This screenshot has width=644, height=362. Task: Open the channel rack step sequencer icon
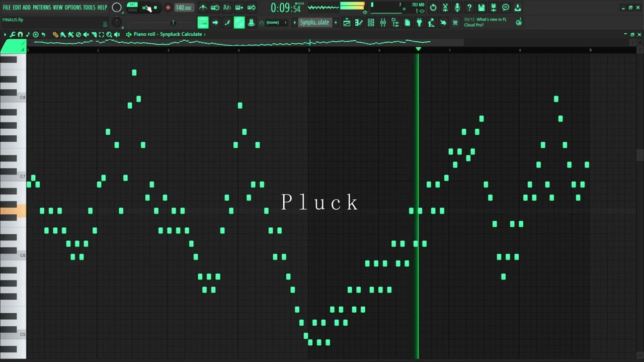point(371,23)
